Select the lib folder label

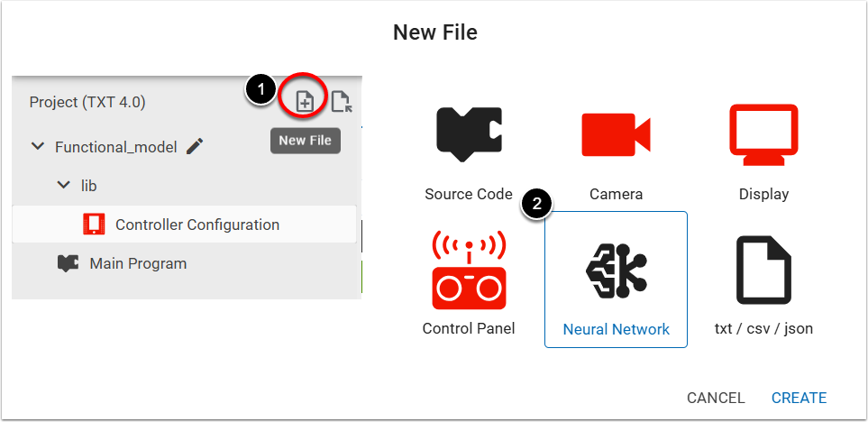coord(89,186)
